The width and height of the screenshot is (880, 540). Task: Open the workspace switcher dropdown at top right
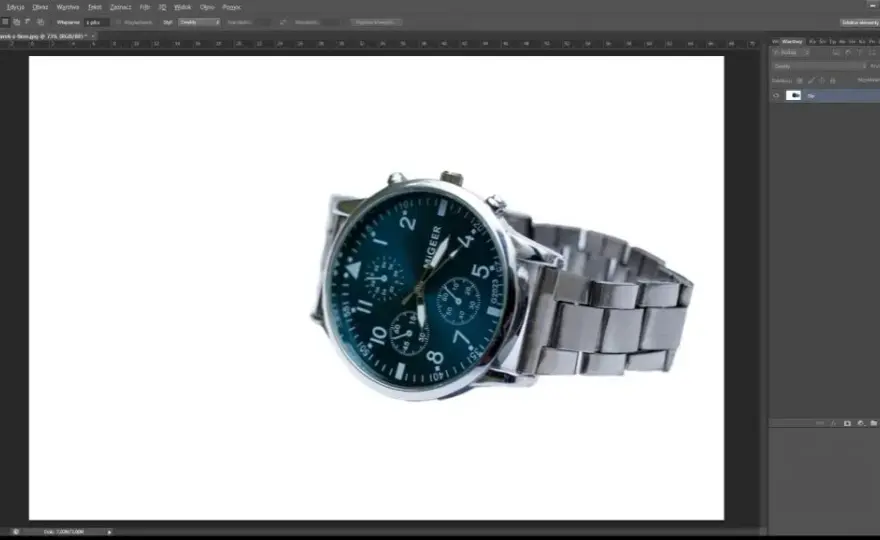pyautogui.click(x=860, y=22)
